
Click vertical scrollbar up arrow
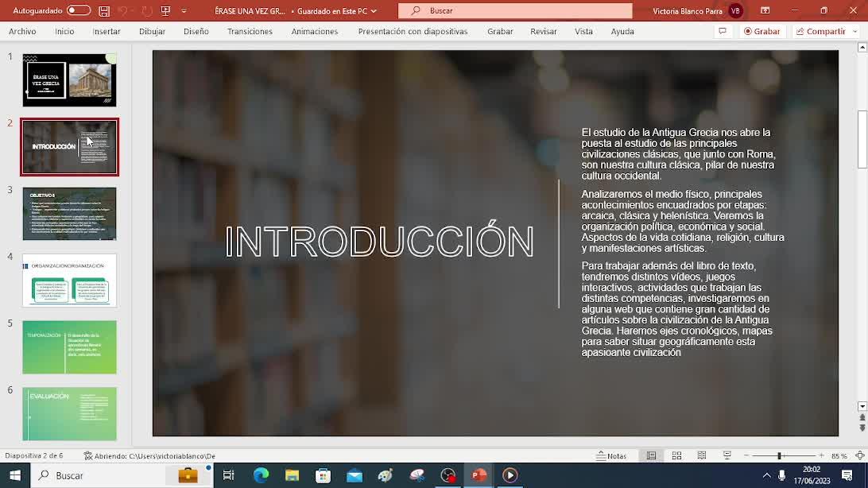click(862, 48)
